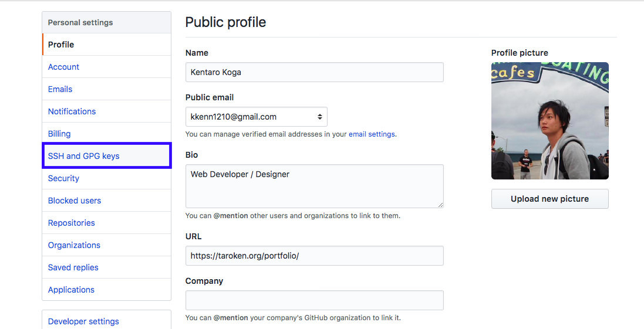Open Billing settings
This screenshot has width=644, height=329.
coord(59,134)
